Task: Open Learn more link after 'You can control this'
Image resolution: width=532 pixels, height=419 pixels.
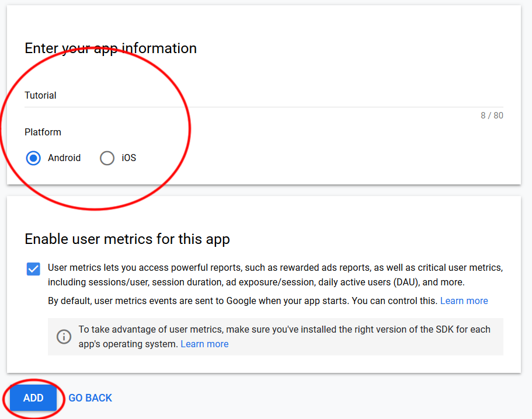Action: pyautogui.click(x=464, y=301)
